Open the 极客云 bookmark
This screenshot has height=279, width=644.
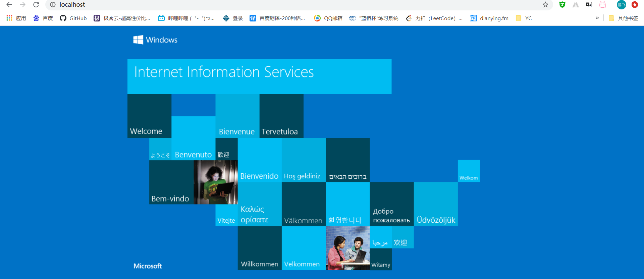(122, 18)
